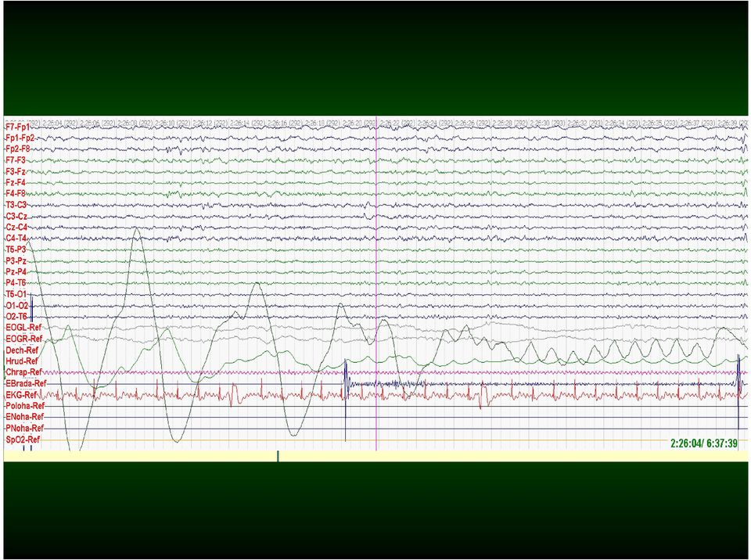Viewport: 751px width, 560px height.
Task: Click the EKG-Ref channel label
Action: [21, 395]
